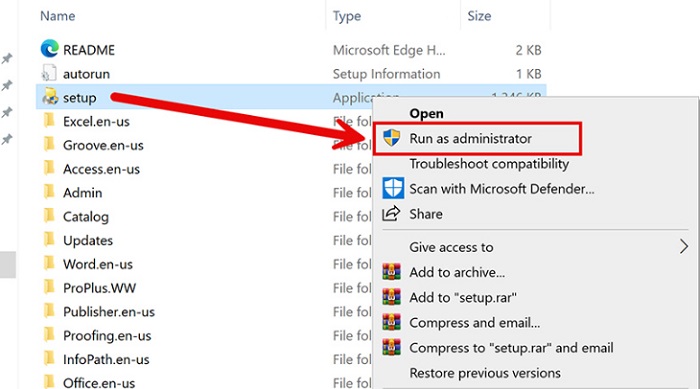Click the Office.en-us folder name
The height and width of the screenshot is (389, 700).
pos(99,383)
